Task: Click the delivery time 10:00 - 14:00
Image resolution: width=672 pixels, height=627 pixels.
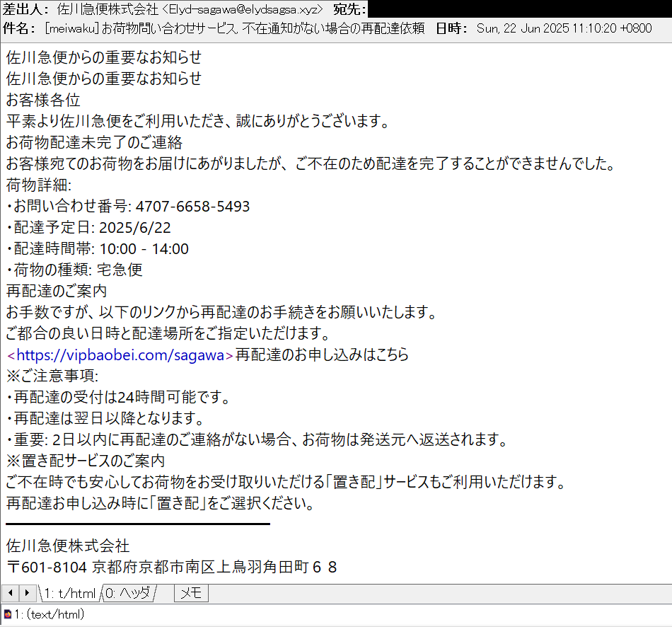Action: [x=144, y=248]
